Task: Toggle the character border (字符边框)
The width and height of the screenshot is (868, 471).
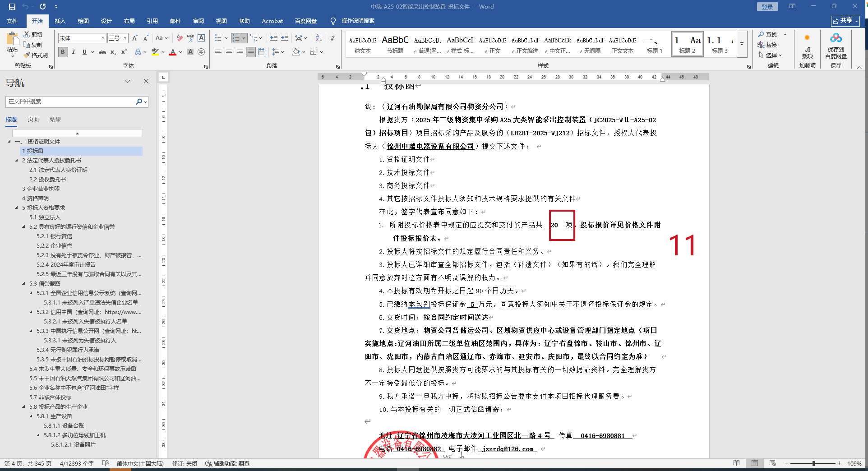Action: pos(201,38)
